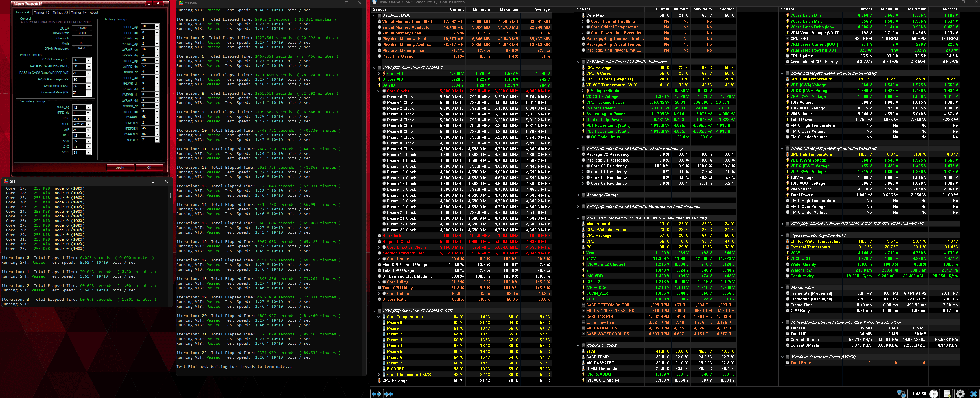
Task: Select the Timings #1 tab
Action: click(23, 12)
